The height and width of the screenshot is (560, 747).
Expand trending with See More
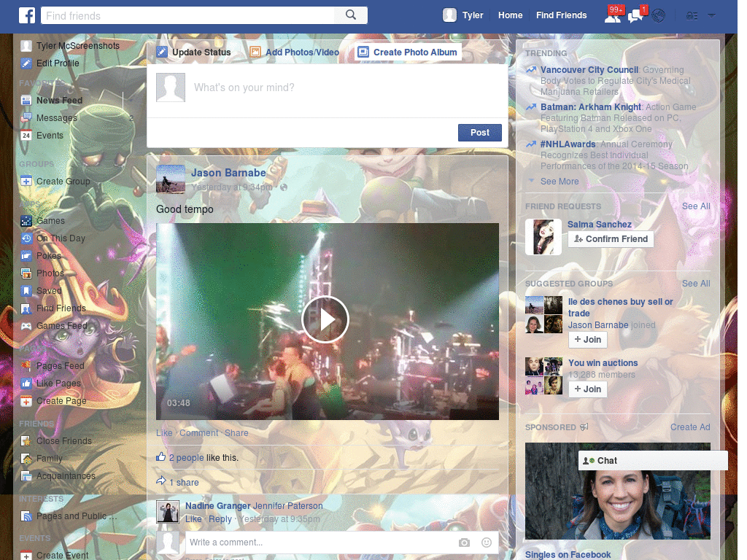click(x=560, y=182)
